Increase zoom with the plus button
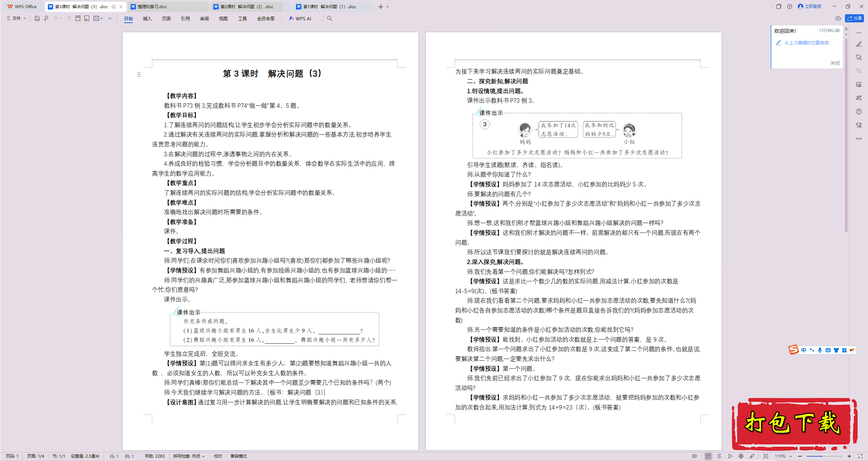This screenshot has height=461, width=868. 849,456
